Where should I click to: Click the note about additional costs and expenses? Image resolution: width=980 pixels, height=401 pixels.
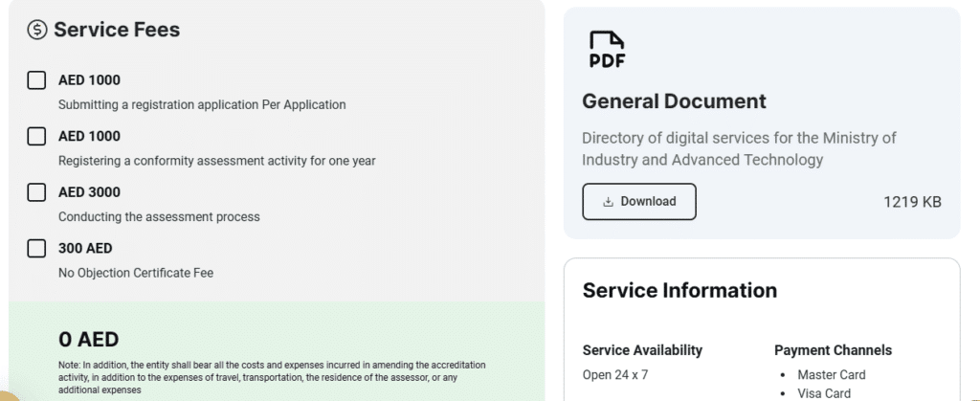pyautogui.click(x=272, y=377)
